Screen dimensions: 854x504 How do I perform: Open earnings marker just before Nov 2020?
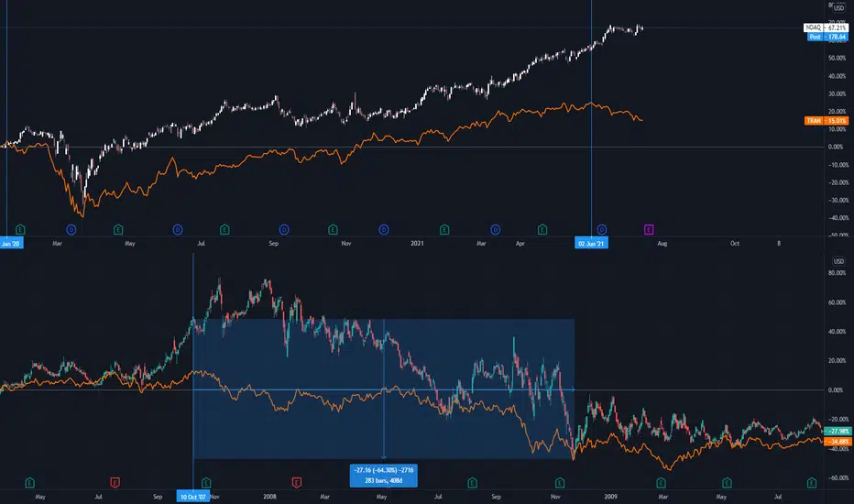pyautogui.click(x=333, y=229)
